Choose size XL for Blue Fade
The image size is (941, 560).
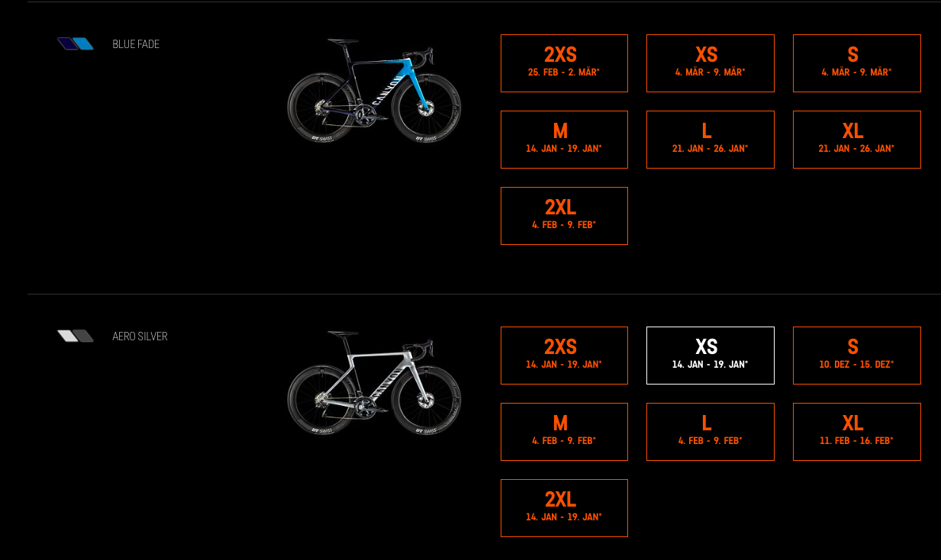tap(856, 140)
